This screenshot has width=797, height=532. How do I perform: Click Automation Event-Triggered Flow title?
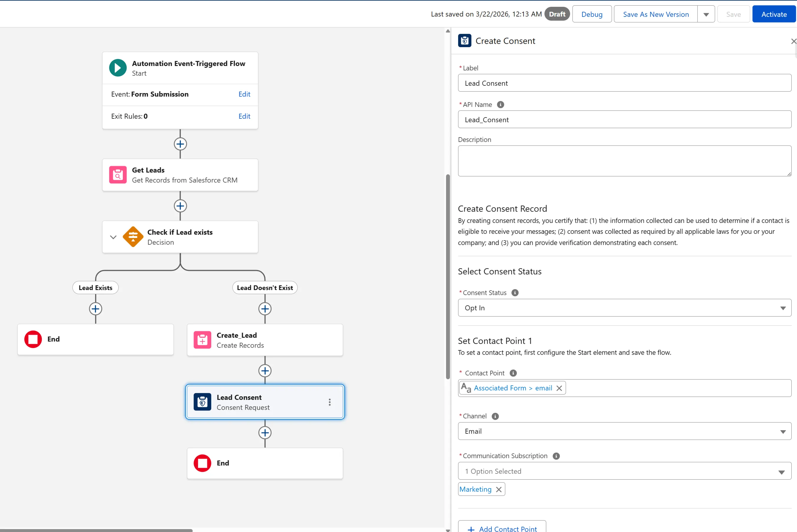pyautogui.click(x=189, y=64)
